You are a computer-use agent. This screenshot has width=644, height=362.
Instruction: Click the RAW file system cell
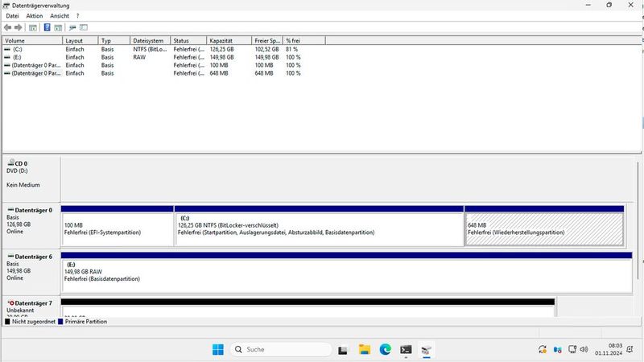click(139, 57)
